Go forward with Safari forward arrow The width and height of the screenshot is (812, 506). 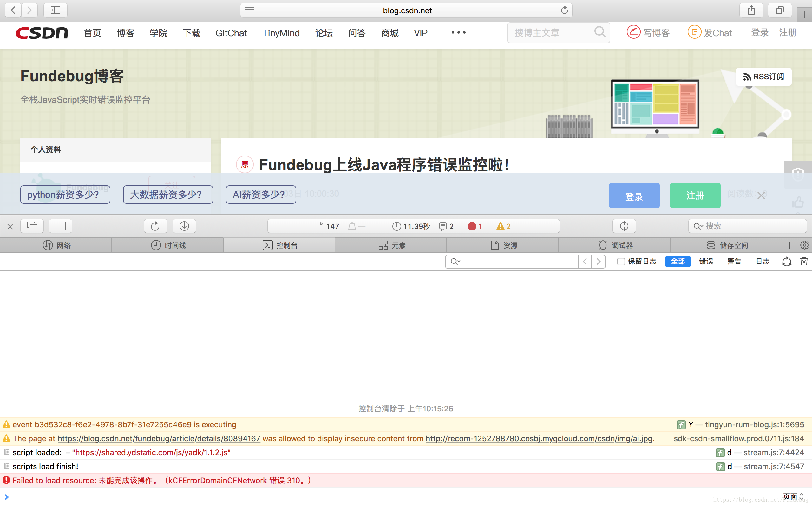coord(30,10)
